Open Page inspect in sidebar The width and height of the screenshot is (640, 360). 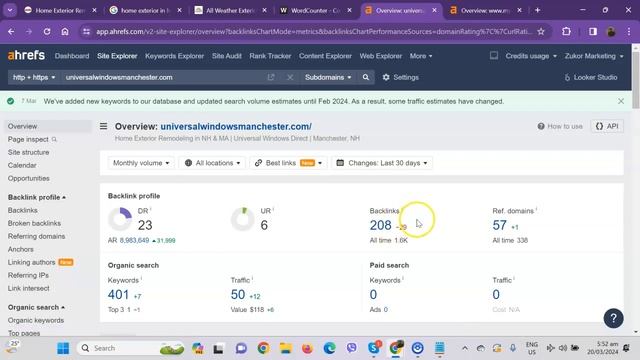pos(28,139)
